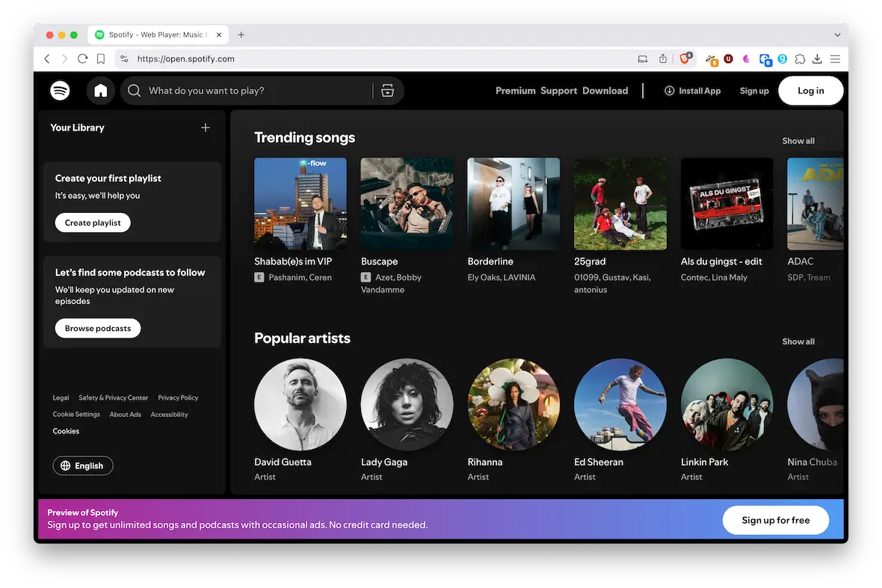Open the browser extensions puzzle icon
This screenshot has height=588, width=882.
point(800,58)
